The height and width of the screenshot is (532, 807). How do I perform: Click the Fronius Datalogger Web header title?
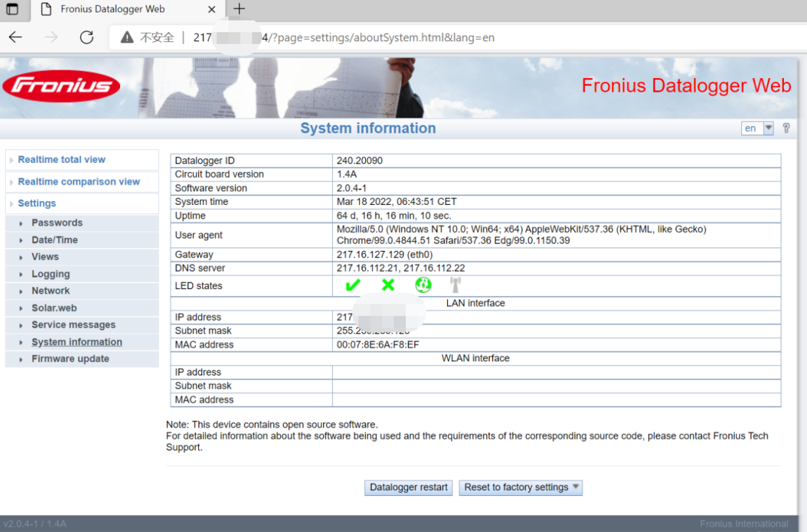[x=686, y=85]
